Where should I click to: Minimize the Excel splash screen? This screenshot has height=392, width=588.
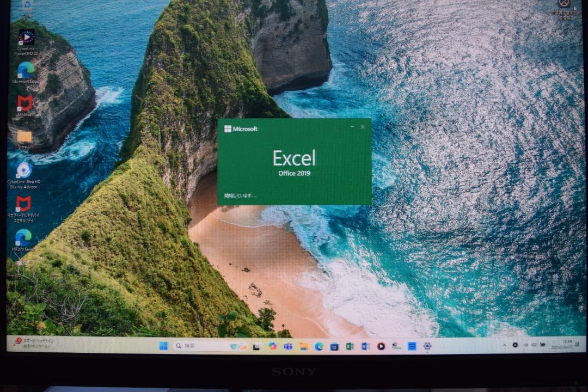coord(352,127)
